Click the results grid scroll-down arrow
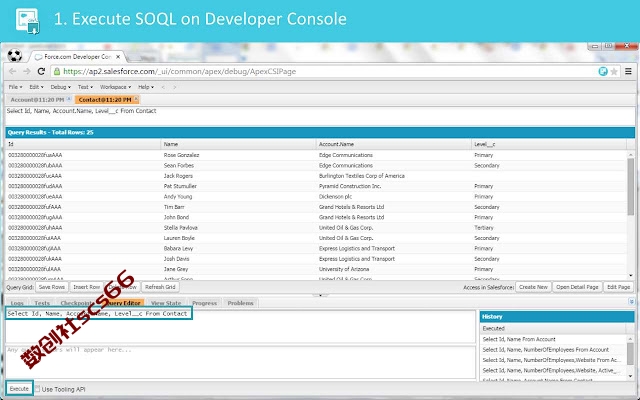Viewport: 640px width, 400px height. pyautogui.click(x=631, y=276)
